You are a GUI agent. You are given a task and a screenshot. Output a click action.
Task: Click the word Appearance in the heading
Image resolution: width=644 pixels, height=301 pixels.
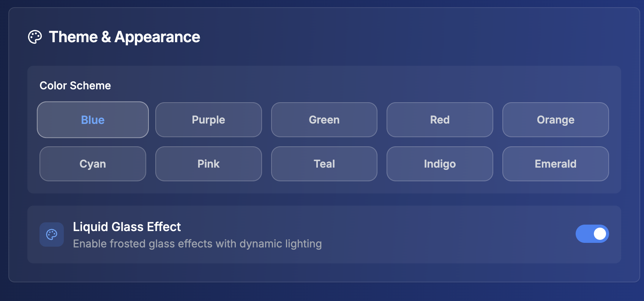[157, 37]
